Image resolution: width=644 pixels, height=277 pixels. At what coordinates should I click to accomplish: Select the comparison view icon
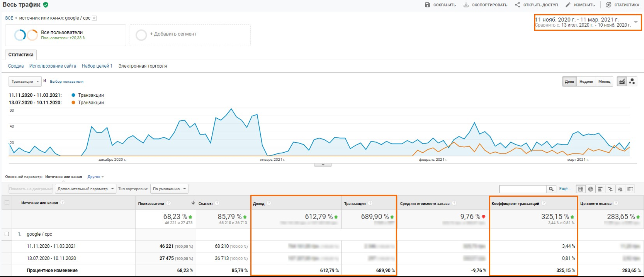click(x=610, y=189)
